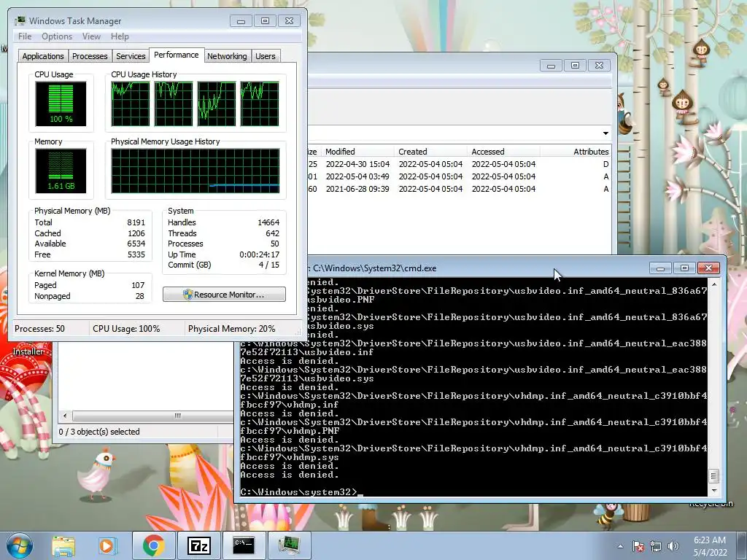Sort 7-Zip list by Accessed column

(503, 152)
